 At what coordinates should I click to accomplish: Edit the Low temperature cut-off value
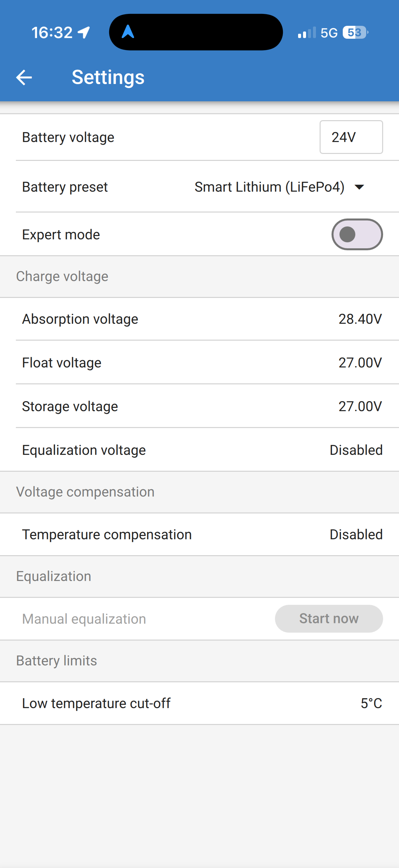coord(371,703)
